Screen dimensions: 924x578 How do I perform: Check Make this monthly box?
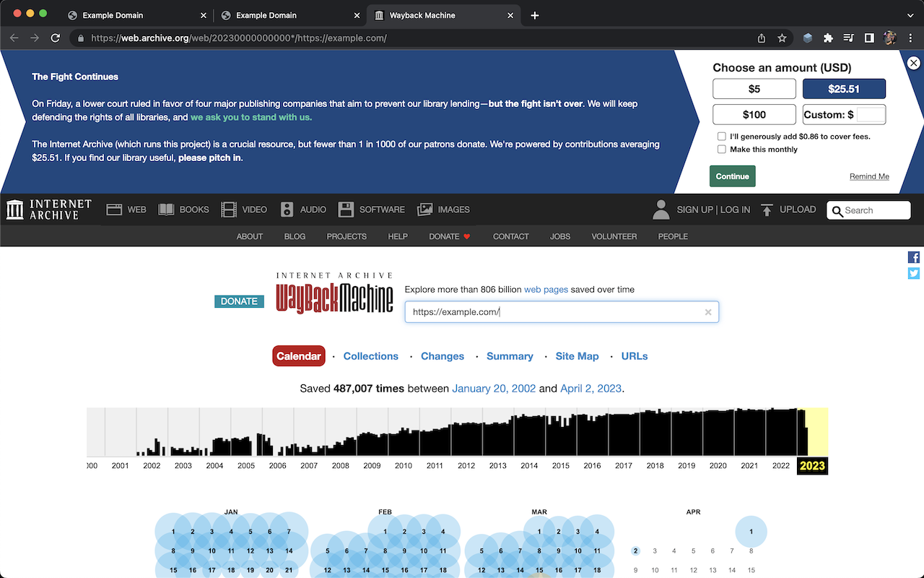[722, 150]
